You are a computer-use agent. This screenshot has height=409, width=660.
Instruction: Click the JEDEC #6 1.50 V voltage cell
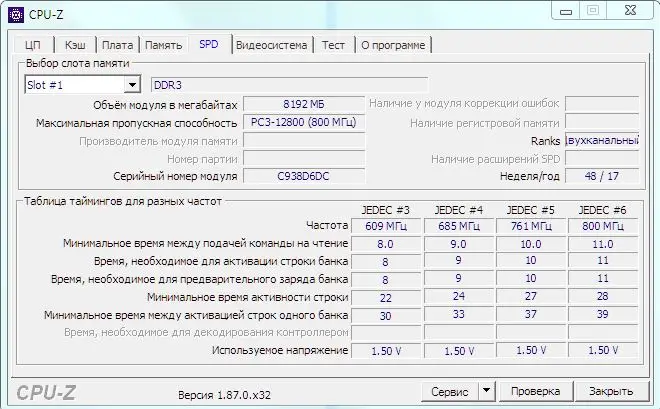[x=603, y=350]
